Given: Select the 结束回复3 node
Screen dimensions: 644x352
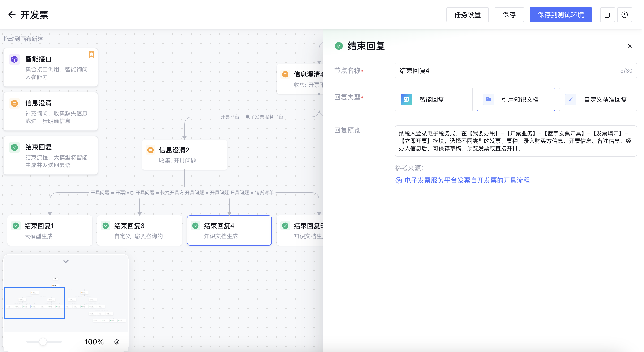Looking at the screenshot, I should [x=139, y=230].
